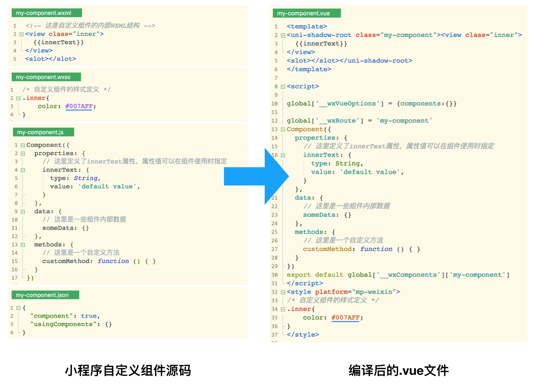Click "type: String," in my-component.vue
Image resolution: width=535 pixels, height=392 pixels.
(337, 163)
